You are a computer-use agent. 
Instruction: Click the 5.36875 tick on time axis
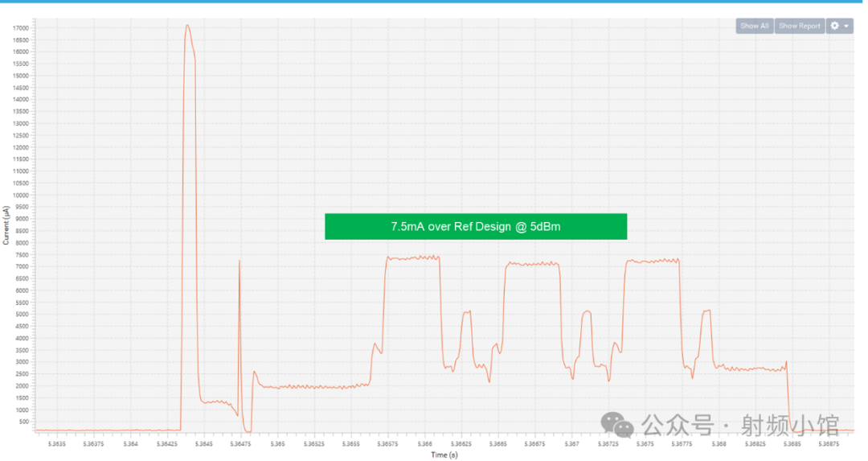coord(828,443)
